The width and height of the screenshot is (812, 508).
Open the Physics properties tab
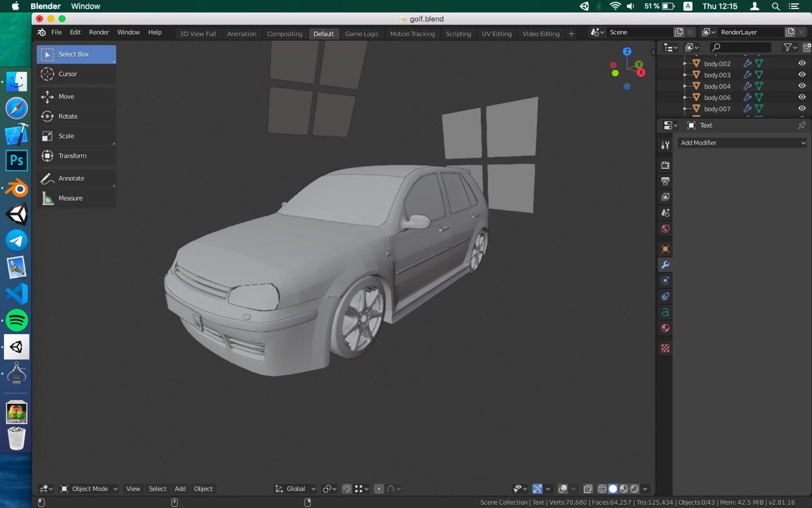pos(665,281)
